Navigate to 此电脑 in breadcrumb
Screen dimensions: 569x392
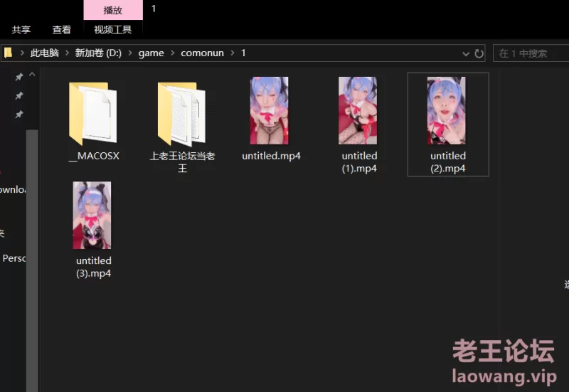pos(45,53)
